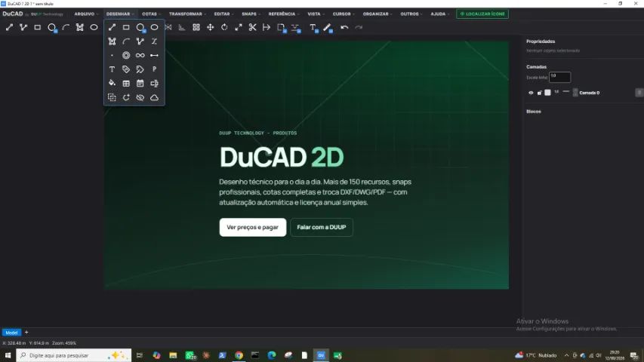
Task: Click the letter P tool icon
Action: (x=155, y=69)
